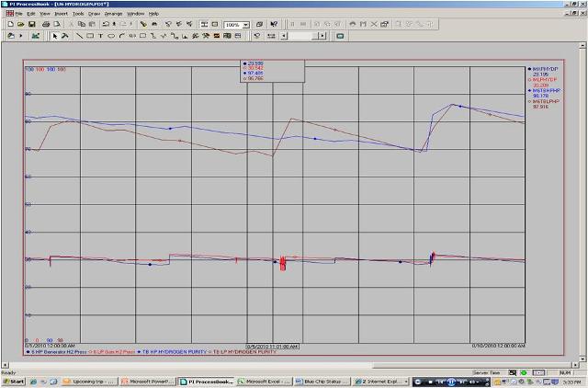Select the Rectangle drawing tool
The image size is (588, 388).
coord(90,36)
